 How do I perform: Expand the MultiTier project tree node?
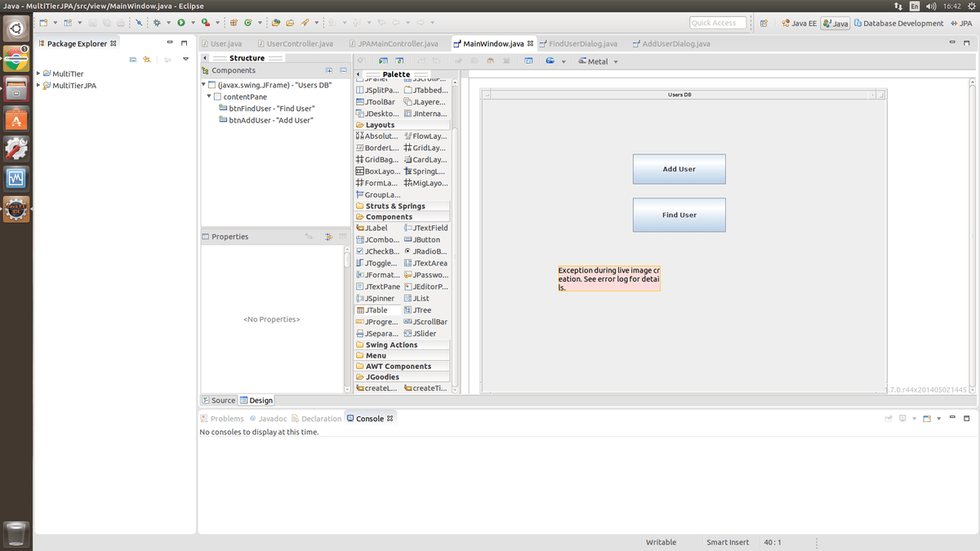pyautogui.click(x=38, y=73)
